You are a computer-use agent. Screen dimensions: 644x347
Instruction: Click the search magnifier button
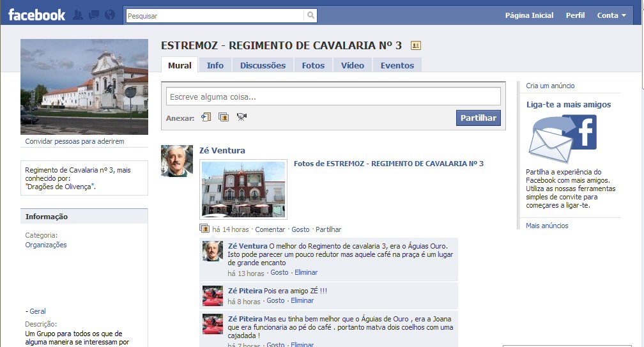[x=311, y=15]
